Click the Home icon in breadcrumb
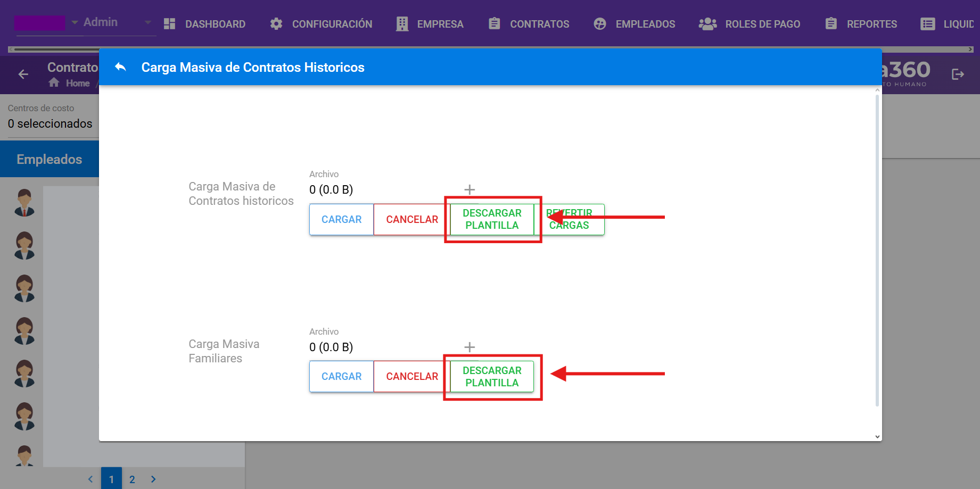The height and width of the screenshot is (489, 980). pos(54,82)
